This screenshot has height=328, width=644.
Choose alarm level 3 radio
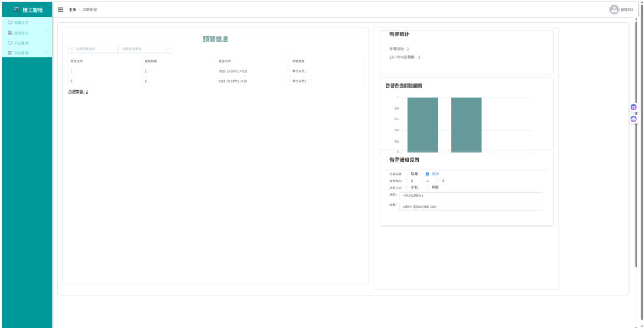438,181
